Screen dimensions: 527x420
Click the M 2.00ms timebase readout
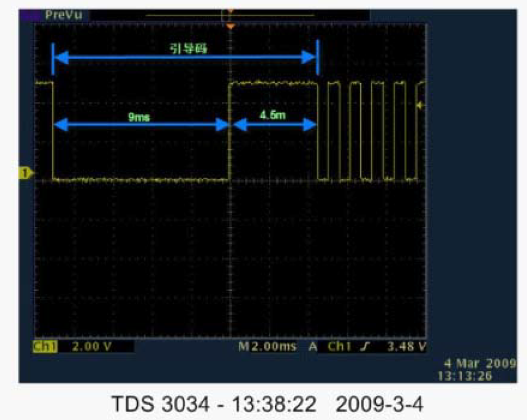click(x=267, y=346)
